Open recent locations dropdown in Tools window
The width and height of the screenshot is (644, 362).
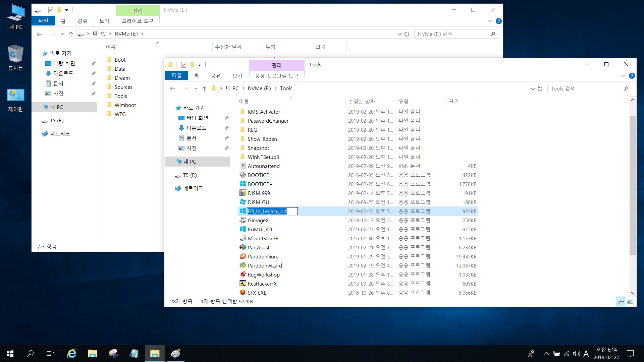click(196, 89)
